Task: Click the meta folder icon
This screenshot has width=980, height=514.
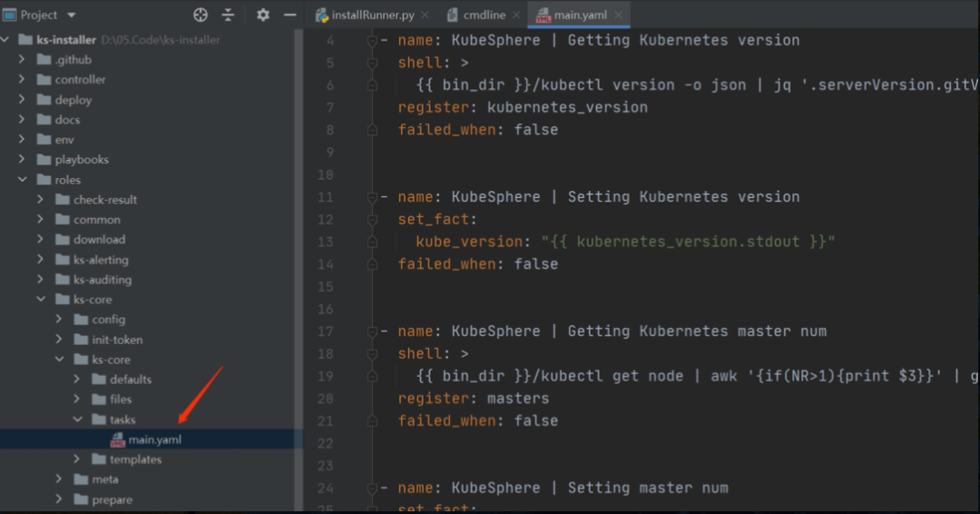Action: tap(81, 479)
